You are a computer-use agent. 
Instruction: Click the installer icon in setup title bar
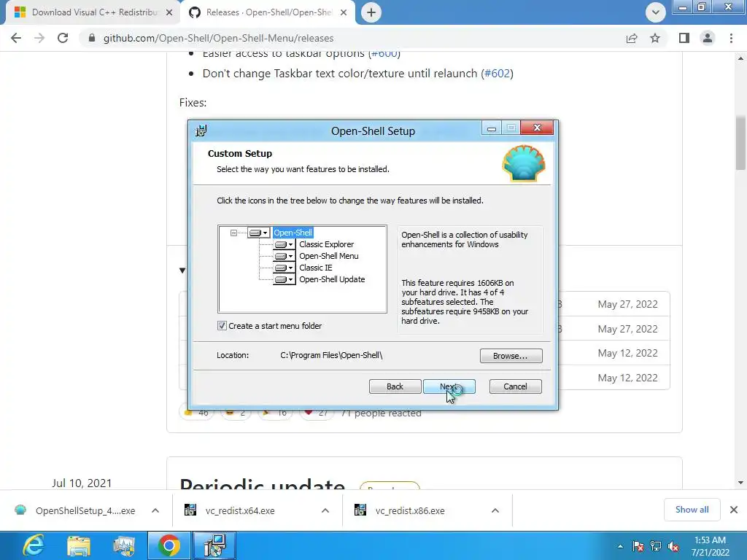[x=201, y=131]
